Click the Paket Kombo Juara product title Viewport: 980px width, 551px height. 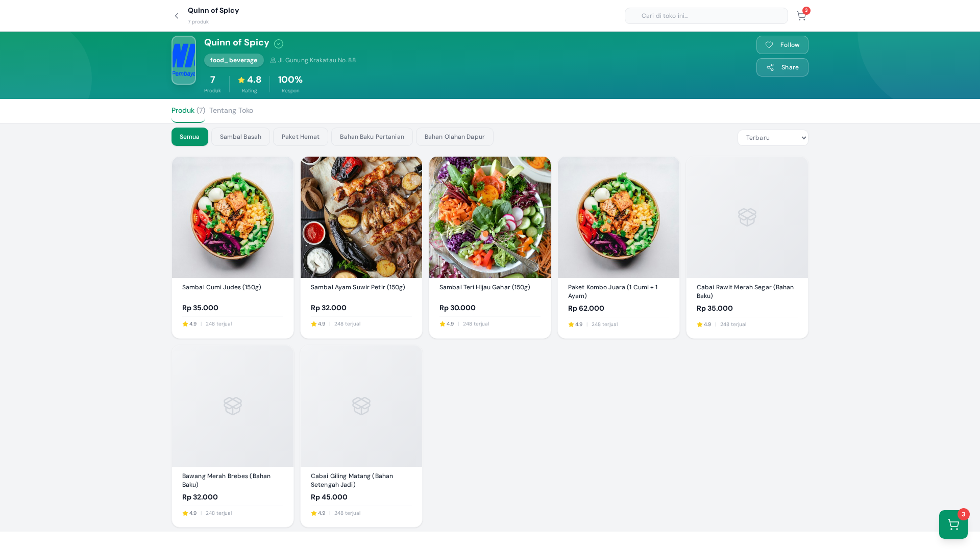click(x=613, y=292)
